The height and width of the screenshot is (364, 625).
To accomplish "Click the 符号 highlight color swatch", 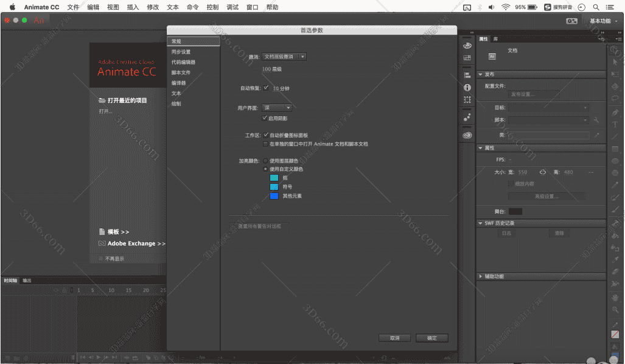I will (276, 187).
